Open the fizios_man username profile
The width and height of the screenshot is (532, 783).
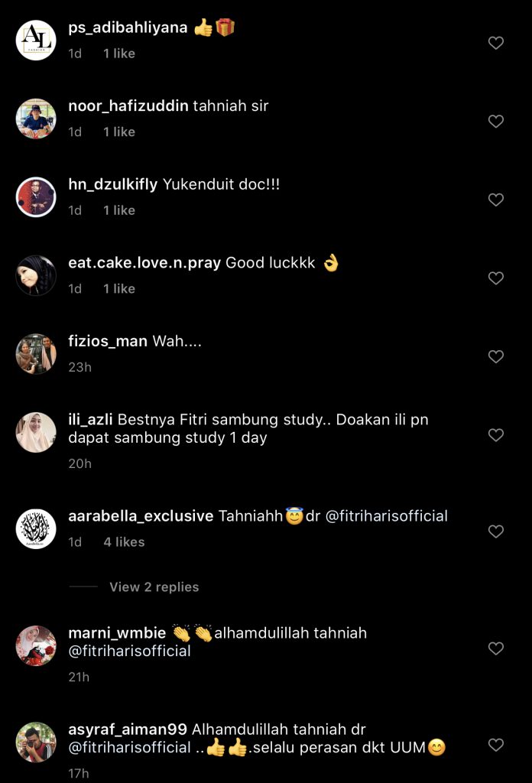pos(108,341)
